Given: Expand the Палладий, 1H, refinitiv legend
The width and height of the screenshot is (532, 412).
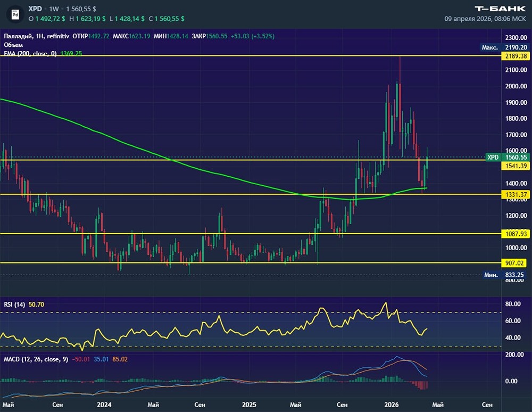Looking at the screenshot, I should click(x=36, y=36).
